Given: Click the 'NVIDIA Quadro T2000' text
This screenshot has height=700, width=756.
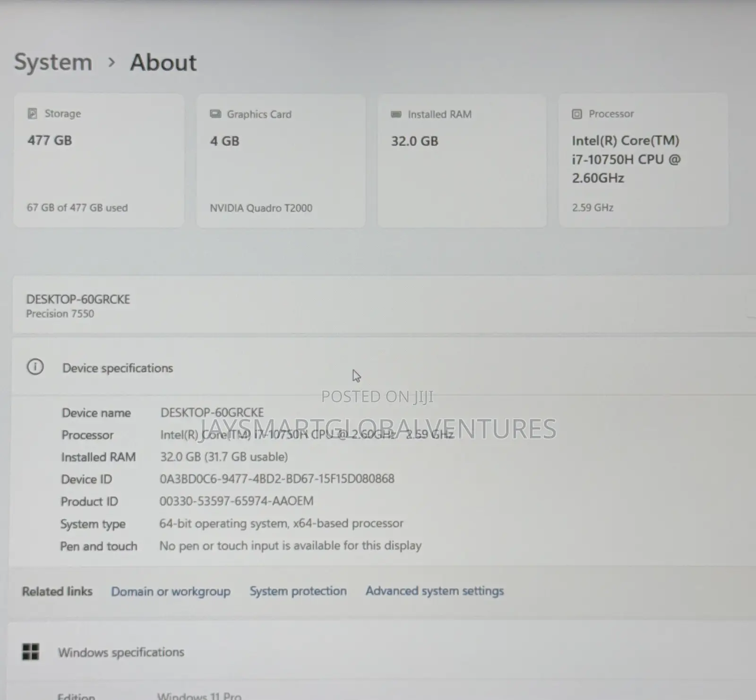Looking at the screenshot, I should click(261, 208).
